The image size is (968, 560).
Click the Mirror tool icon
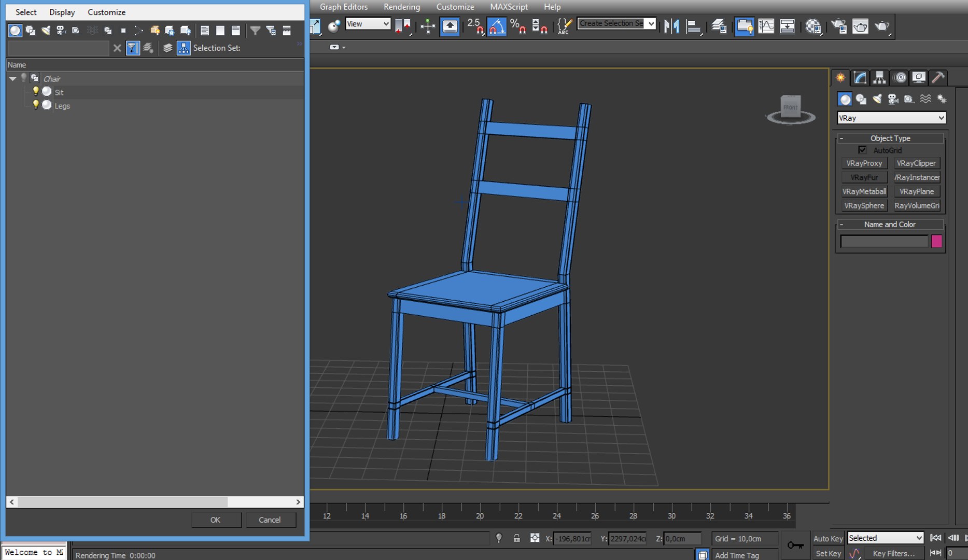[672, 26]
